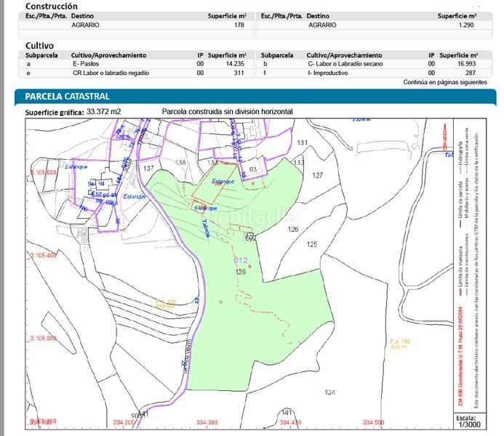Click the PARCELA CATASTRAL blue header bar
This screenshot has height=436, width=504.
(x=67, y=96)
